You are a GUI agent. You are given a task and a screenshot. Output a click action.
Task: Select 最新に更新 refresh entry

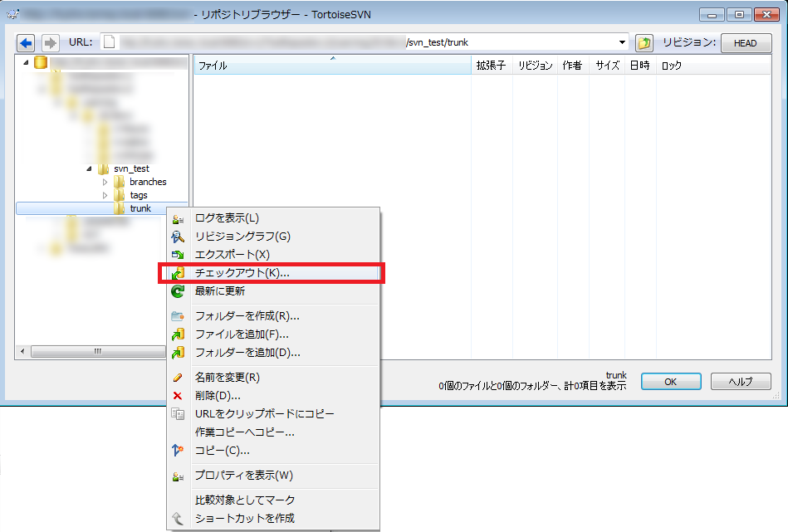(273, 290)
